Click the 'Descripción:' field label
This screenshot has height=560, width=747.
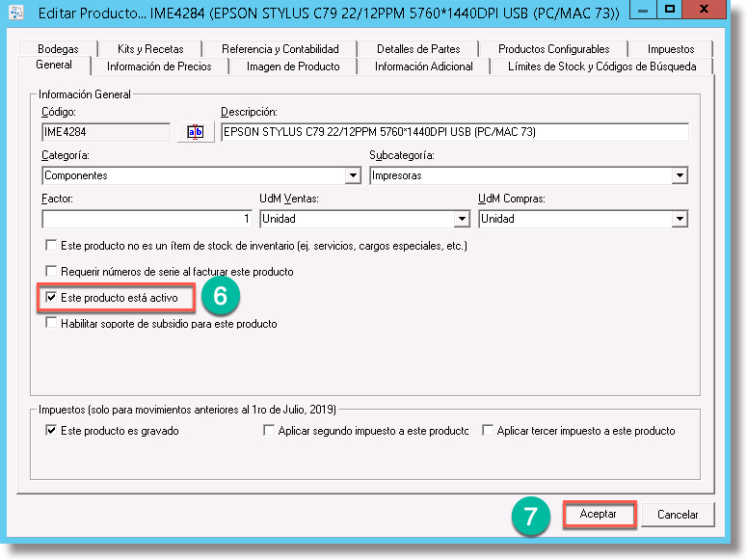[249, 112]
